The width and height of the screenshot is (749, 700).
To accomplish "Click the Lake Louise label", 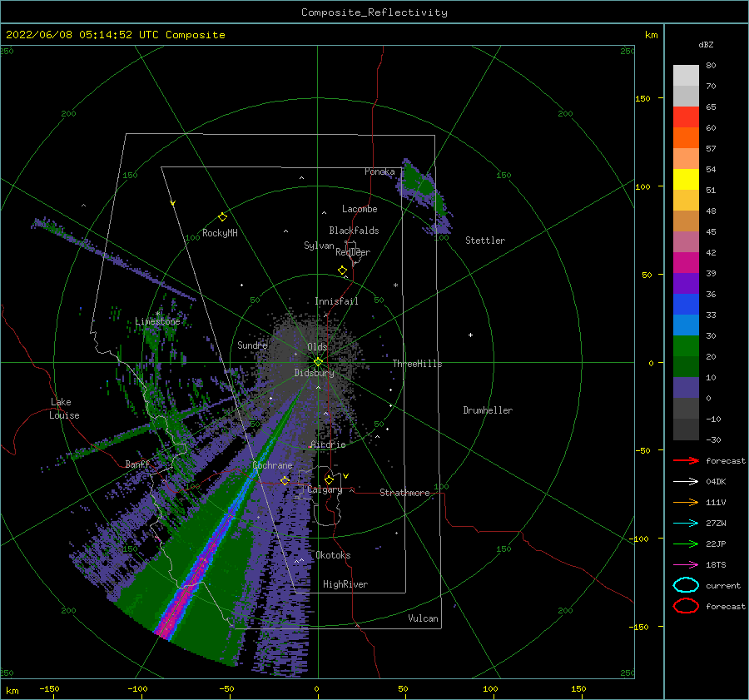I will 64,409.
